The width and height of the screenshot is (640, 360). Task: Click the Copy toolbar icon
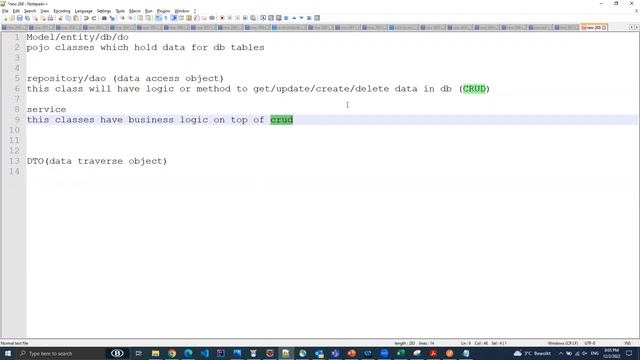pos(68,18)
